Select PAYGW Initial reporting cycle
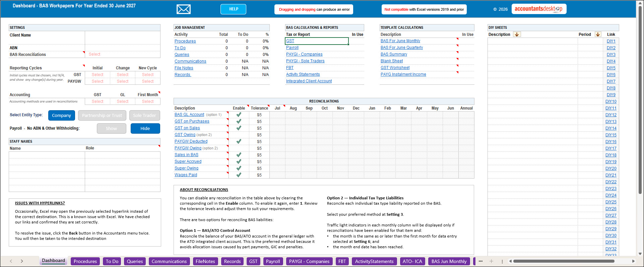644x267 pixels. [x=98, y=81]
